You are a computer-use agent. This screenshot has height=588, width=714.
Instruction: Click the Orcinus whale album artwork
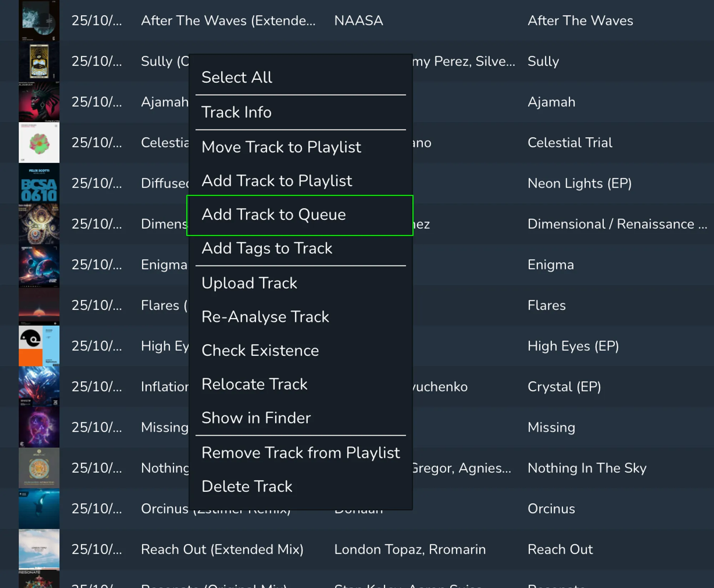pyautogui.click(x=39, y=509)
